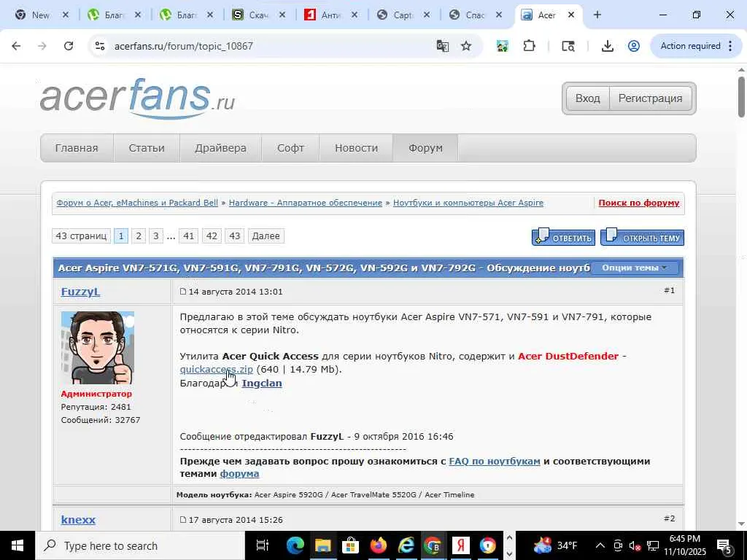Open the Windows Start menu
Viewport: 747px width, 560px height.
[18, 545]
